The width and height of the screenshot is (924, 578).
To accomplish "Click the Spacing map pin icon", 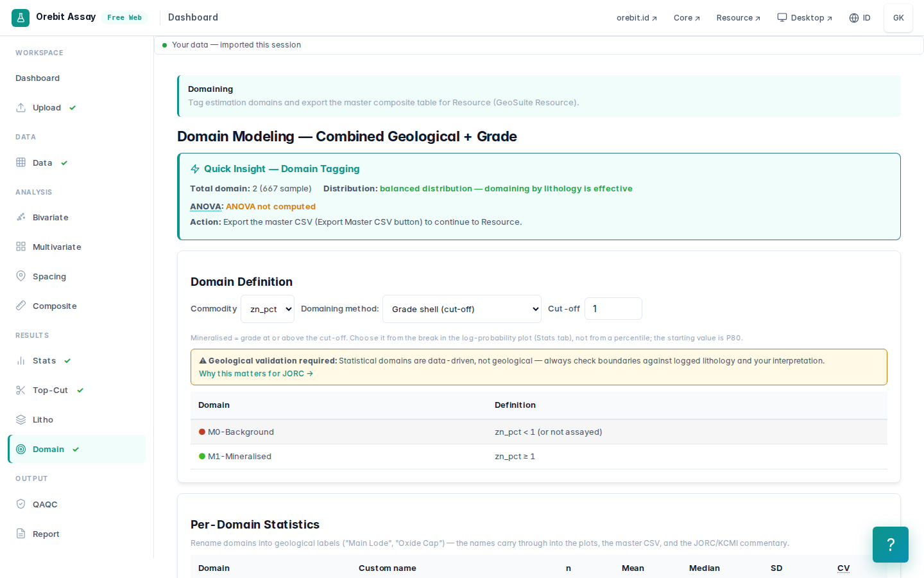I will pos(21,276).
